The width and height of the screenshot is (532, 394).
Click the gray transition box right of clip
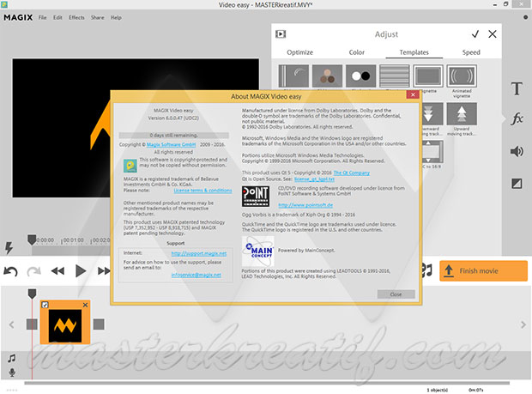pyautogui.click(x=99, y=324)
